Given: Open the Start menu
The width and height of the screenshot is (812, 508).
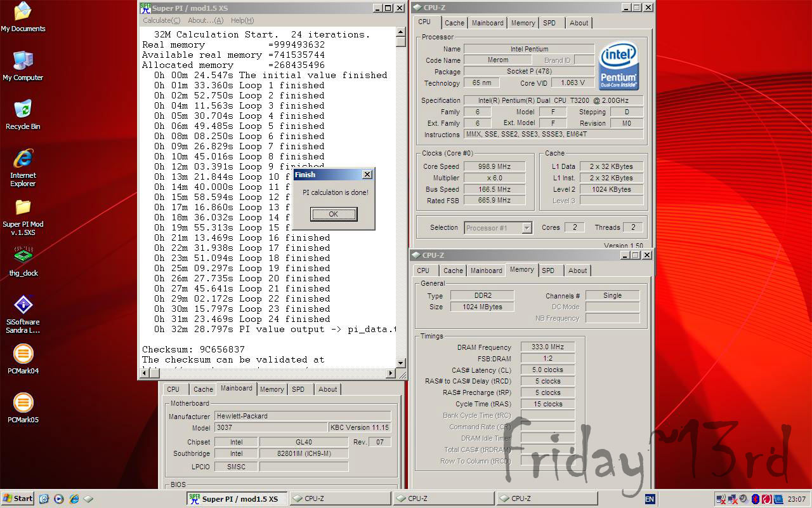Looking at the screenshot, I should tap(18, 498).
